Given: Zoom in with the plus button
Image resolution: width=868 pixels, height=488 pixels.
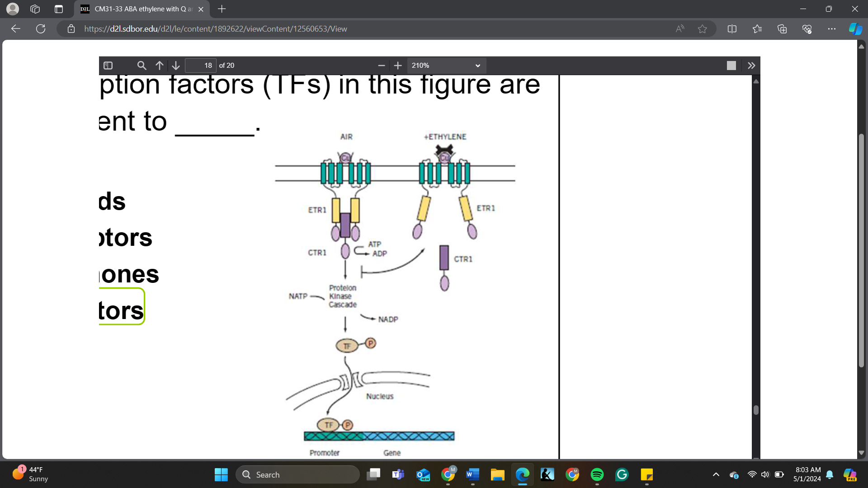Looking at the screenshot, I should [398, 66].
